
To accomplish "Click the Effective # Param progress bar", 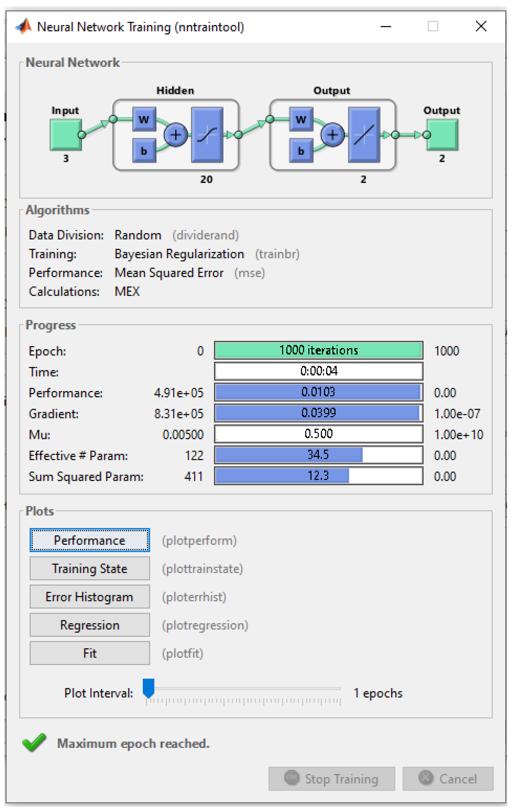I will [319, 455].
